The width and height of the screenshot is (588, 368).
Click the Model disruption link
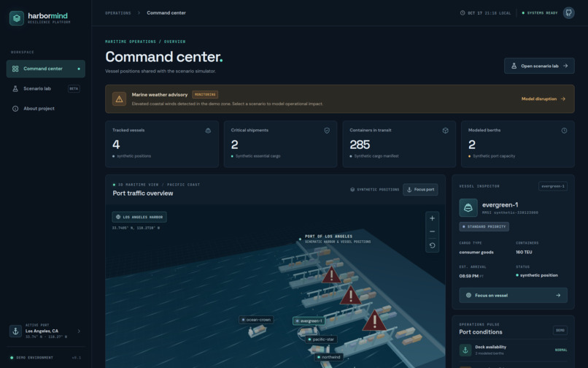click(543, 99)
